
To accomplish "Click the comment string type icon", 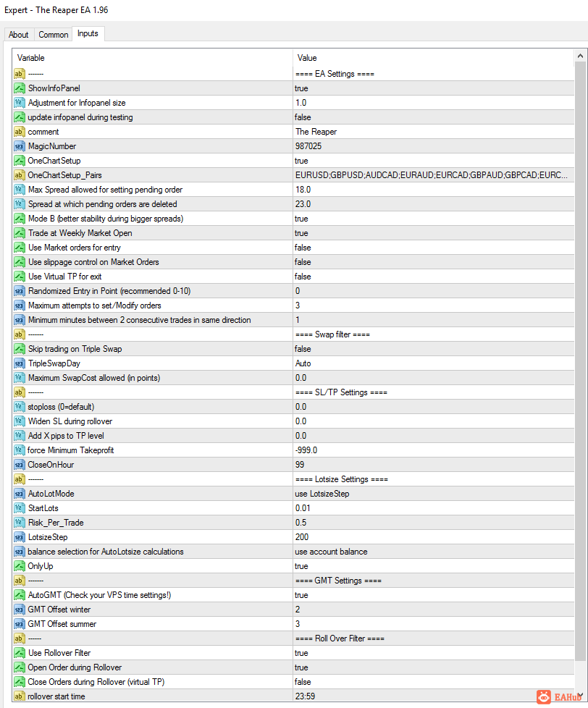I will tap(19, 132).
